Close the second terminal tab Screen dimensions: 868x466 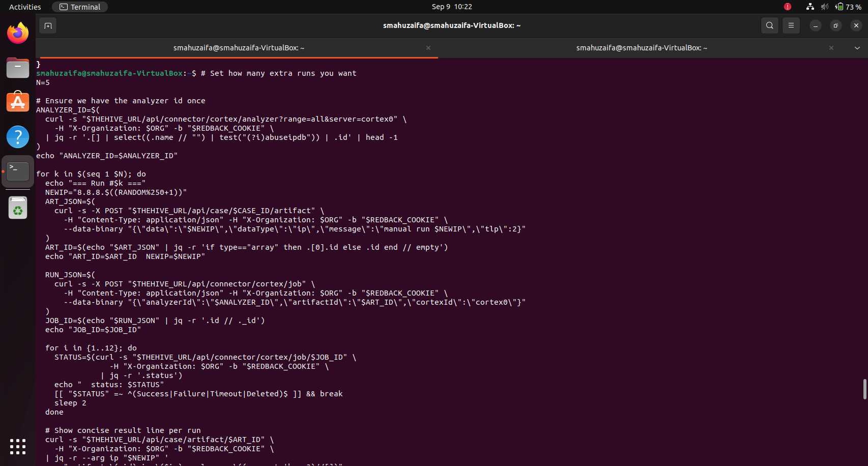[x=831, y=48]
